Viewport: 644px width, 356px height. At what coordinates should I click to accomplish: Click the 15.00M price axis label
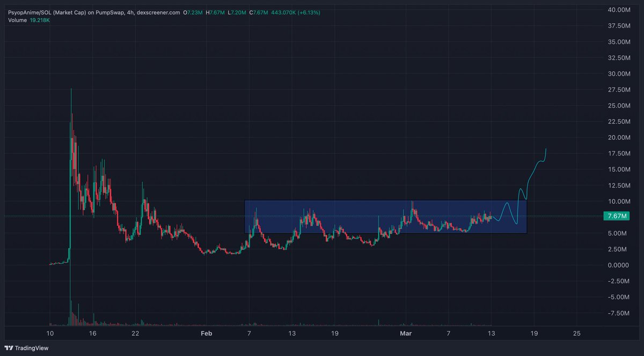[x=619, y=169]
